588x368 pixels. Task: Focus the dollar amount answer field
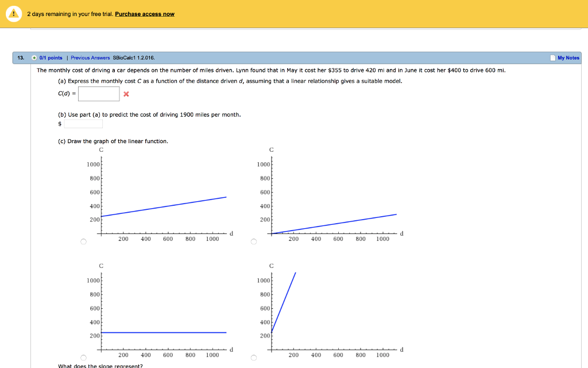(x=83, y=124)
